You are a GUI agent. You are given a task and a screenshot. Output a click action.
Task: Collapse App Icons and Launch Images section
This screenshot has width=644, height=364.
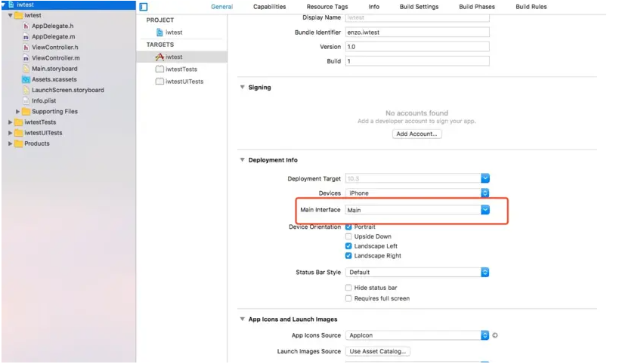coord(243,319)
